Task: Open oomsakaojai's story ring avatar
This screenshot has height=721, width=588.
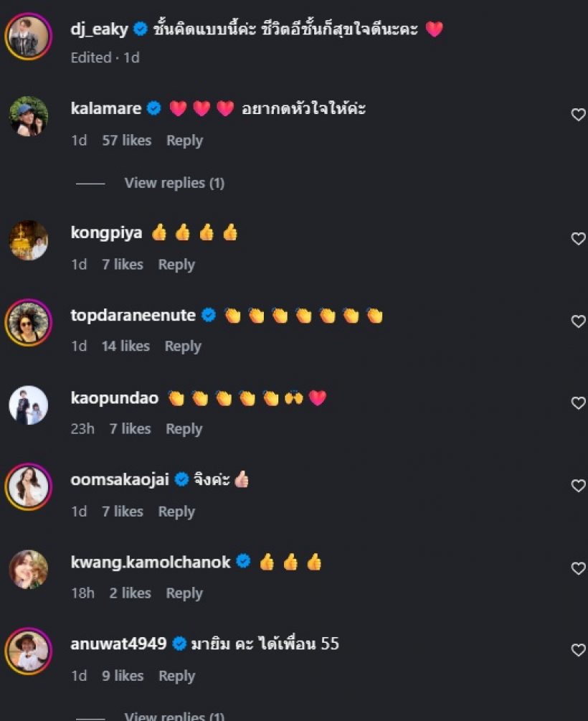Action: (29, 487)
